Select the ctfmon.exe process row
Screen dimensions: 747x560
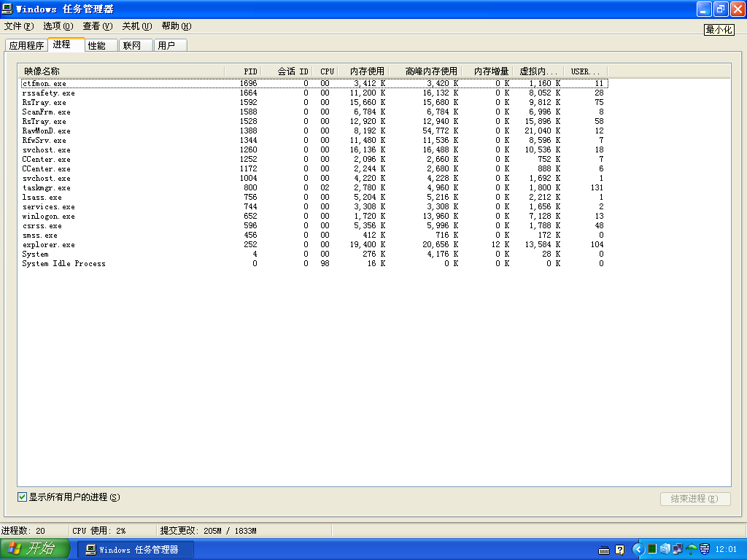tap(314, 83)
